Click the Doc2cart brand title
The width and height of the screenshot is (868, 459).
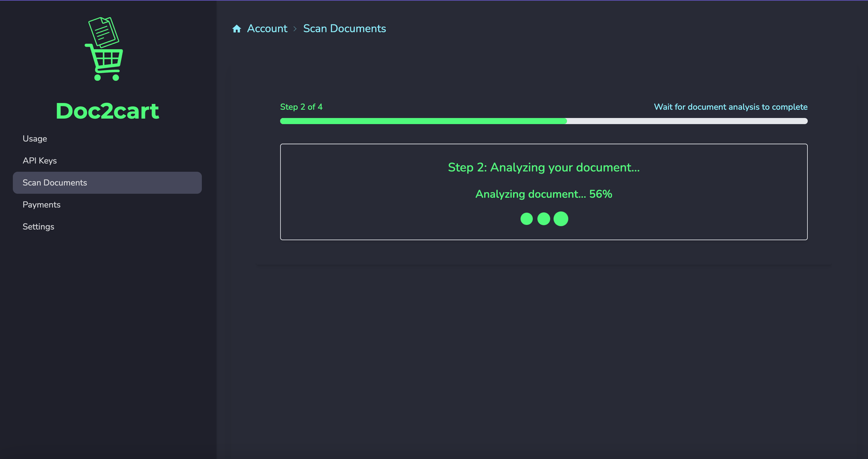[x=107, y=111]
